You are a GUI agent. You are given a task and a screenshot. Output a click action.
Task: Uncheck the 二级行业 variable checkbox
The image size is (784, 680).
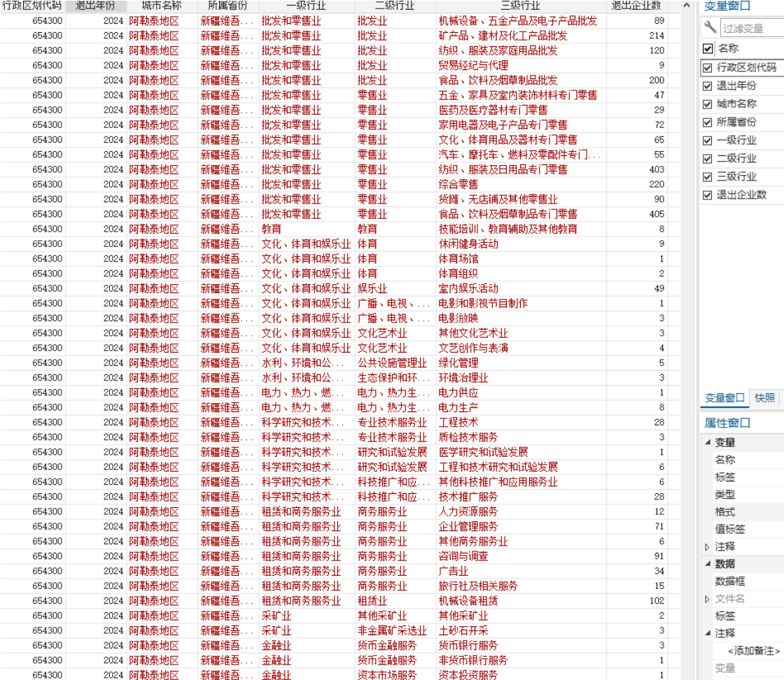pos(707,159)
